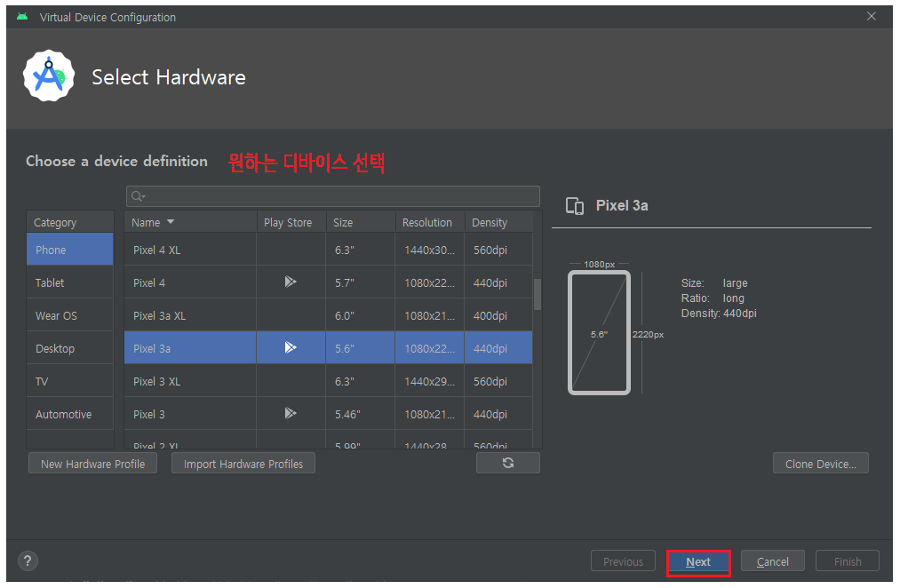The width and height of the screenshot is (900, 588).
Task: Click the Play Store icon in Pixel 3 row
Action: [291, 413]
